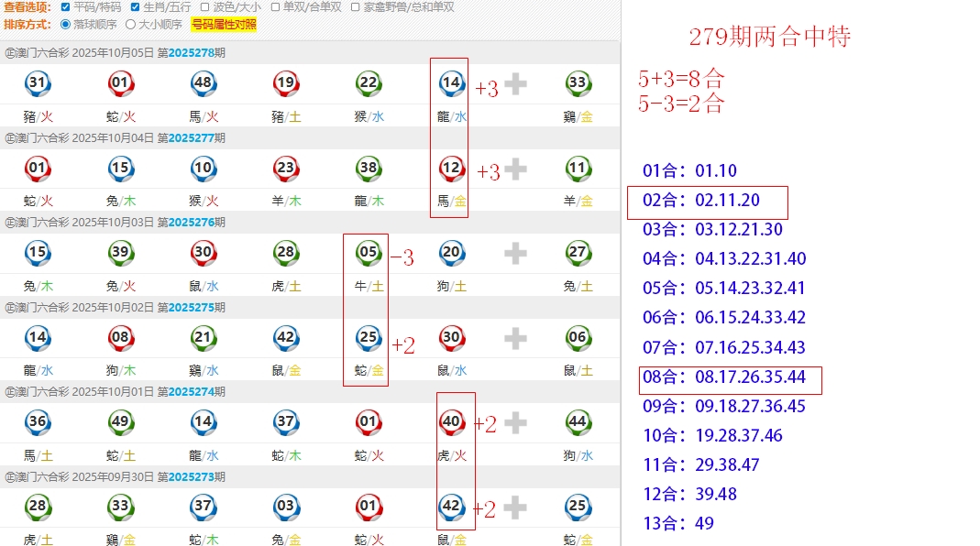Click the plus sign in draw 2025278
The image size is (980, 546).
515,84
